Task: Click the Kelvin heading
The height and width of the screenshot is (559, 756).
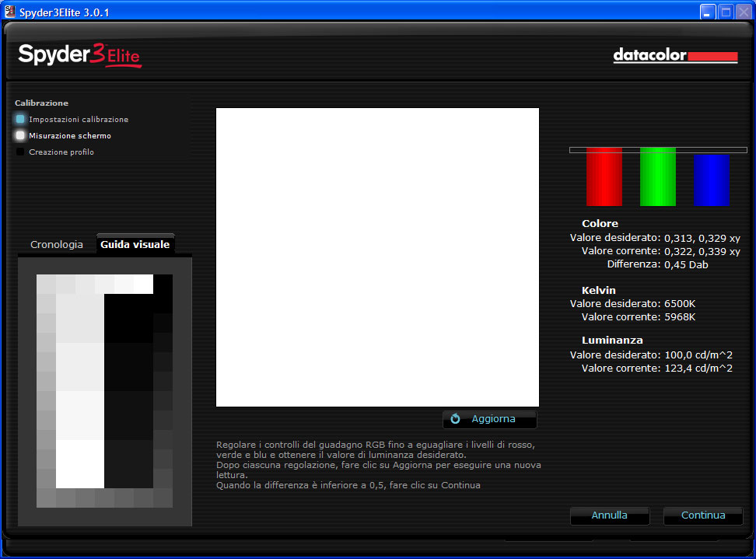Action: [x=599, y=291]
